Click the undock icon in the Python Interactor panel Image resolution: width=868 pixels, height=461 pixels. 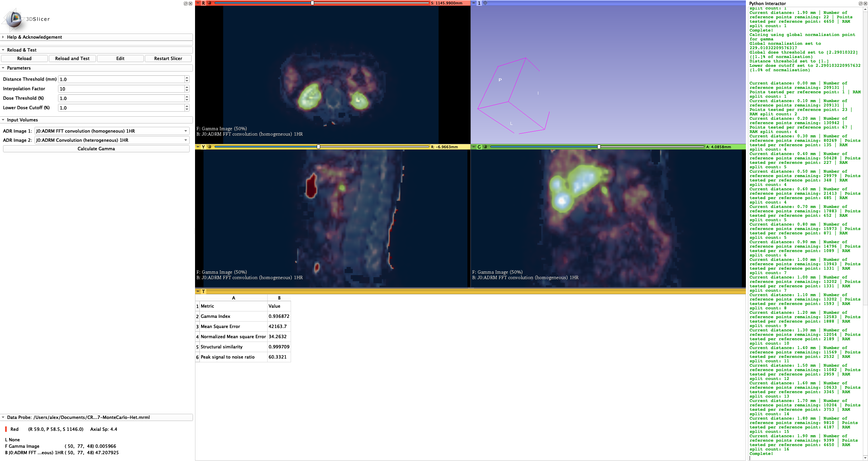point(860,3)
